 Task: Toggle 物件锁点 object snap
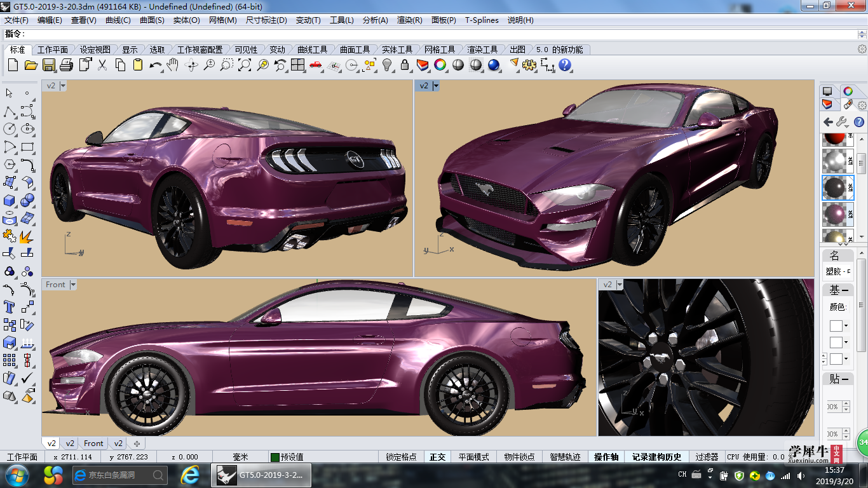point(519,457)
